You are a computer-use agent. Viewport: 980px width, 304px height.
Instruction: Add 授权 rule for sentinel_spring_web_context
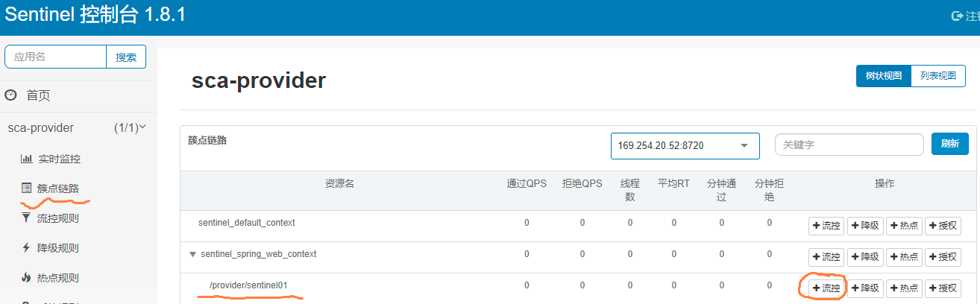point(943,257)
